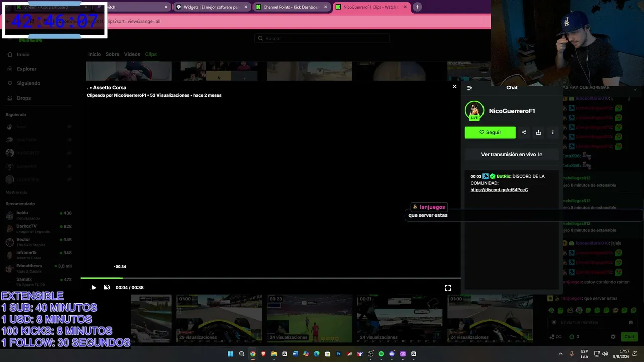
Task: Collapse the clip chat panel
Action: [x=469, y=88]
